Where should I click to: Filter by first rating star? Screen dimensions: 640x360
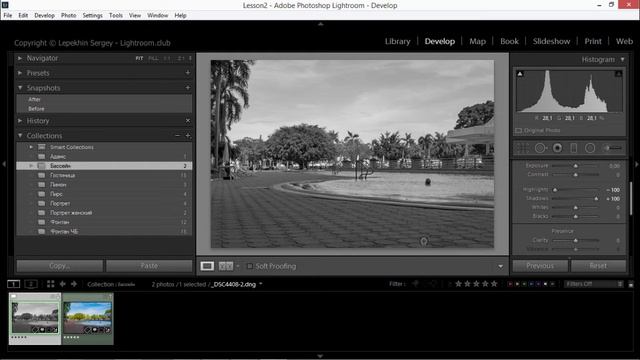pos(458,284)
